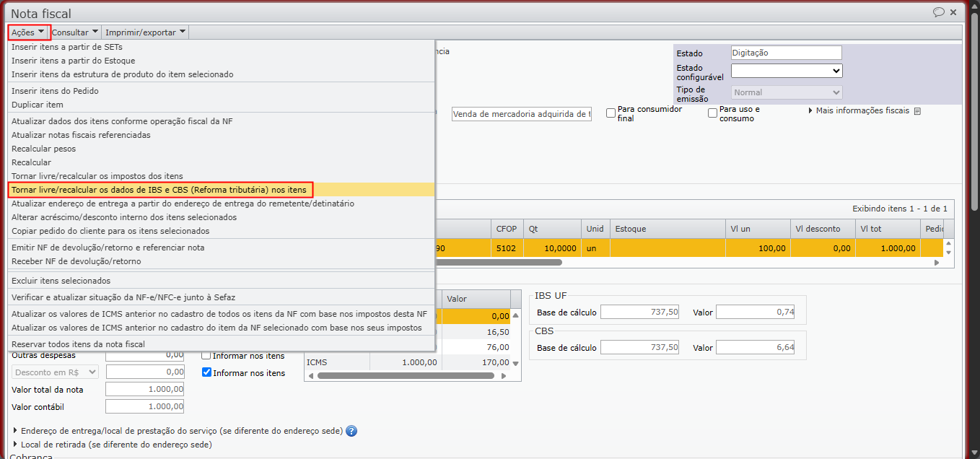980x459 pixels.
Task: Expand Local de retirada section
Action: [113, 445]
